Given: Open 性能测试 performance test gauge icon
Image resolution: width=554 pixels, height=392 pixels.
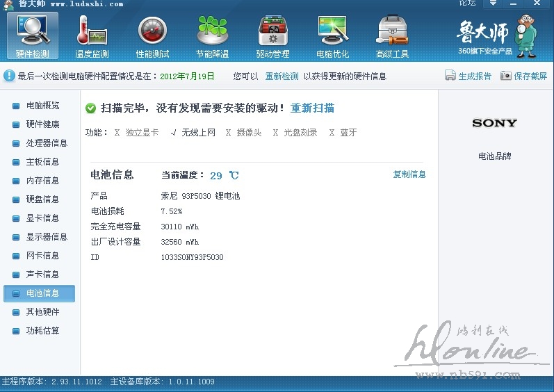Looking at the screenshot, I should [153, 35].
